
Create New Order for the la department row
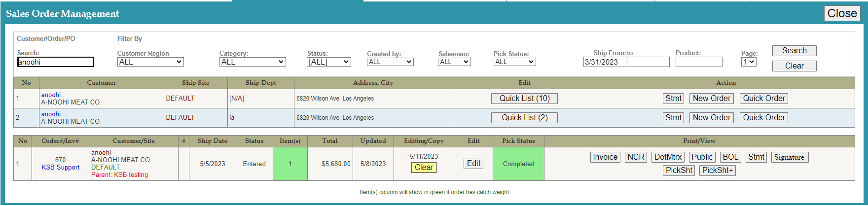tap(711, 118)
